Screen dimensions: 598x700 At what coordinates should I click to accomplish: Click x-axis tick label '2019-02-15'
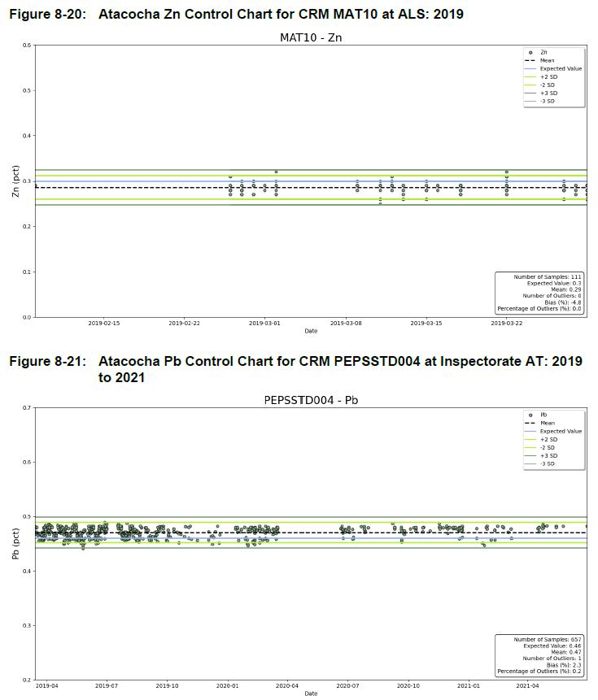coord(103,323)
